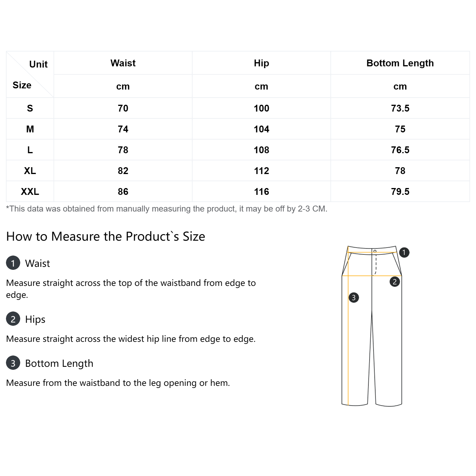The height and width of the screenshot is (476, 476).
Task: Click the number 3 Bottom Length badge in instructions
Action: point(13,363)
